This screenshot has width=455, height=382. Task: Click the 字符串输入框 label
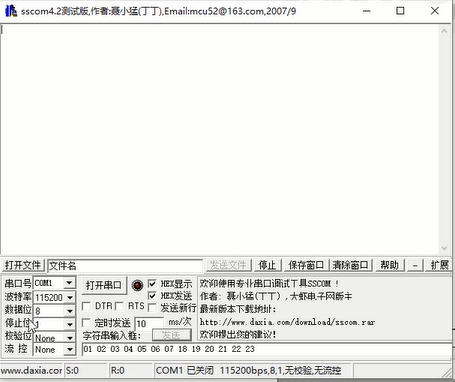point(112,335)
